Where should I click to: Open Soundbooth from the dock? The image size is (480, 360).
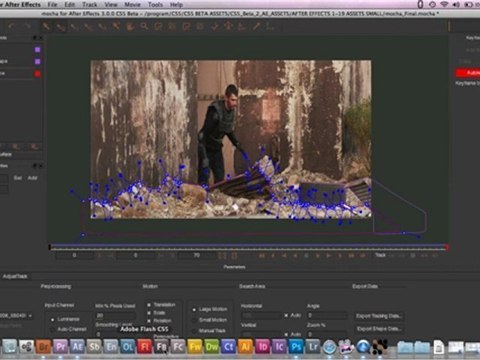(x=94, y=347)
